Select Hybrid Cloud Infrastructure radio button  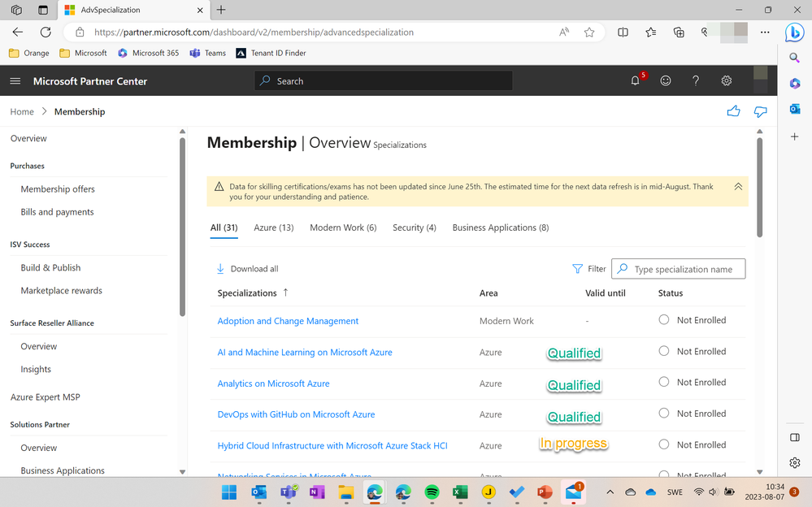click(664, 444)
